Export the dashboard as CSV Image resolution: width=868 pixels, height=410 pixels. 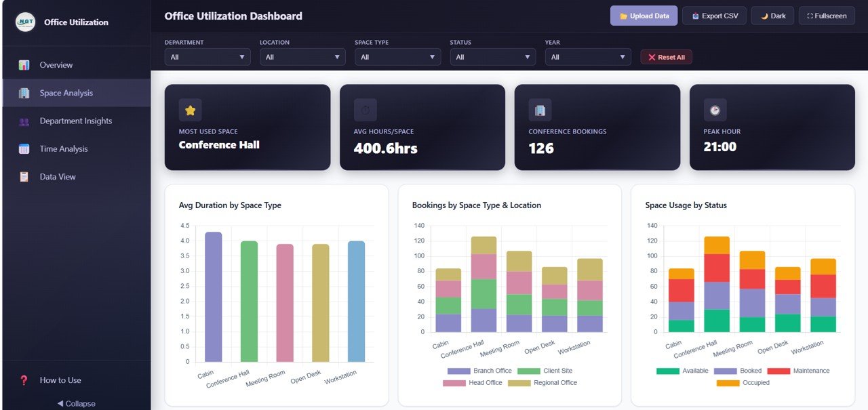pos(714,15)
